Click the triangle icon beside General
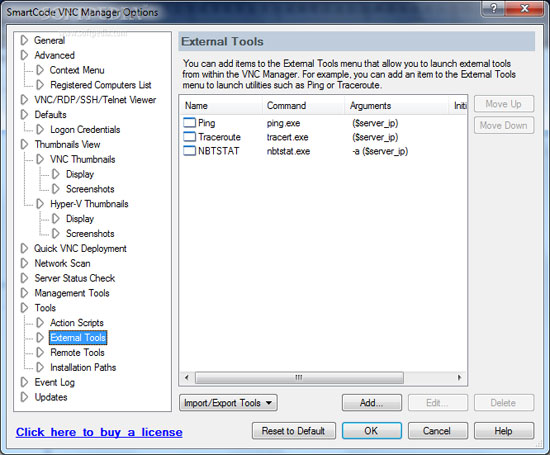The width and height of the screenshot is (550, 455). [24, 40]
